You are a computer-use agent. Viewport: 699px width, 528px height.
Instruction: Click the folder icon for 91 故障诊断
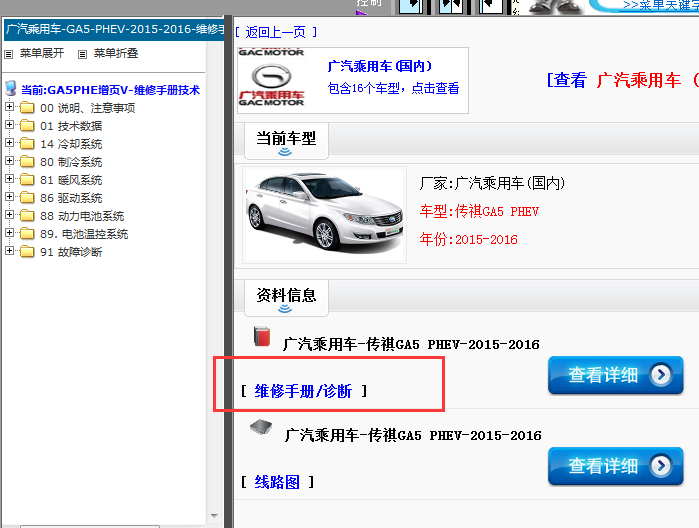[x=27, y=252]
